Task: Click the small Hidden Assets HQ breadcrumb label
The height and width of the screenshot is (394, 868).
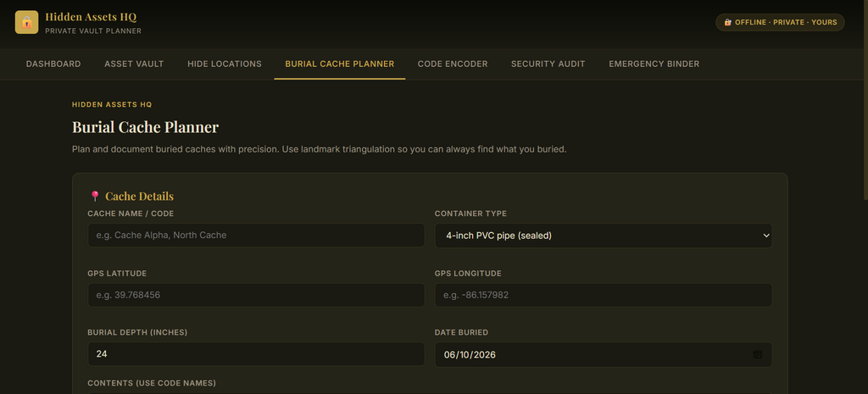Action: click(112, 104)
